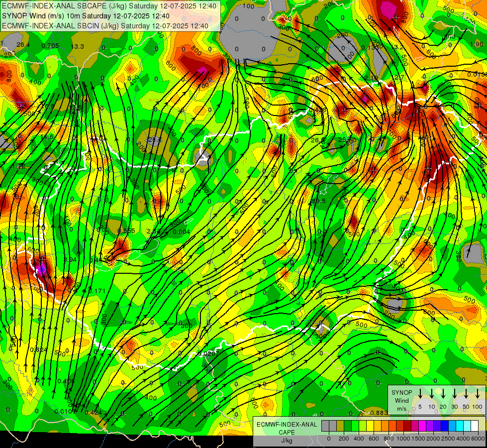Click the 'ECMWF-INDEX-ANAL CAPE J/kg' legend title
This screenshot has height=448, width=487.
pos(287,433)
